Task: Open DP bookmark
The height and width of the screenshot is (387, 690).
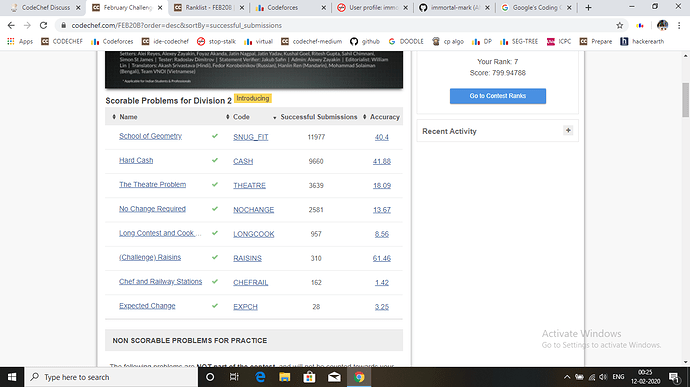Action: click(481, 41)
